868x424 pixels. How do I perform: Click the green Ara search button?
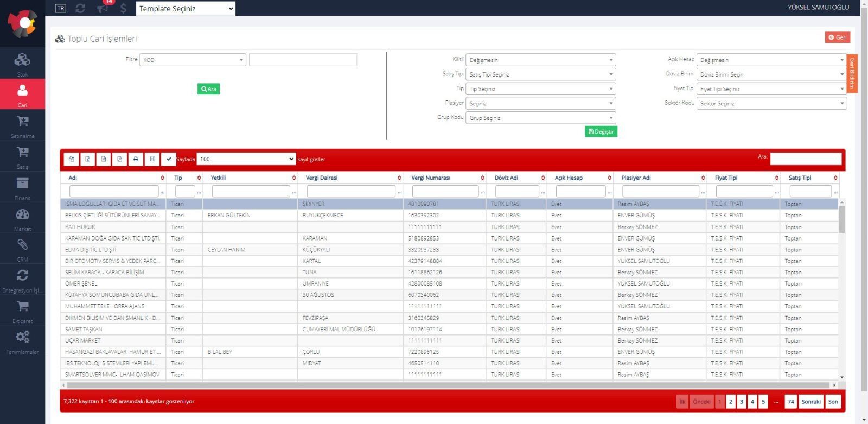click(x=208, y=89)
